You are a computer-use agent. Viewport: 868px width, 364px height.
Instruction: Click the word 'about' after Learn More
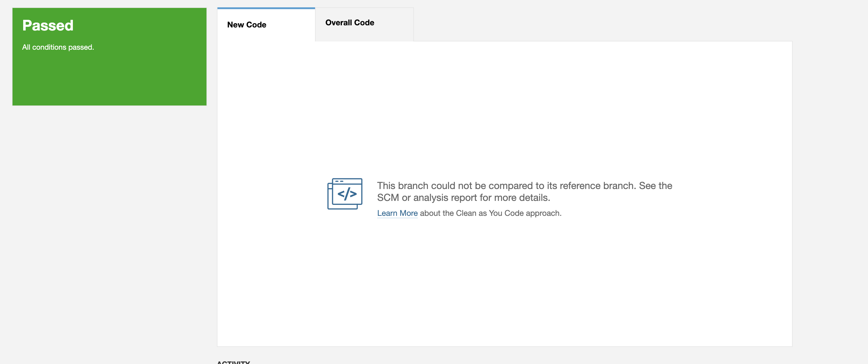430,213
